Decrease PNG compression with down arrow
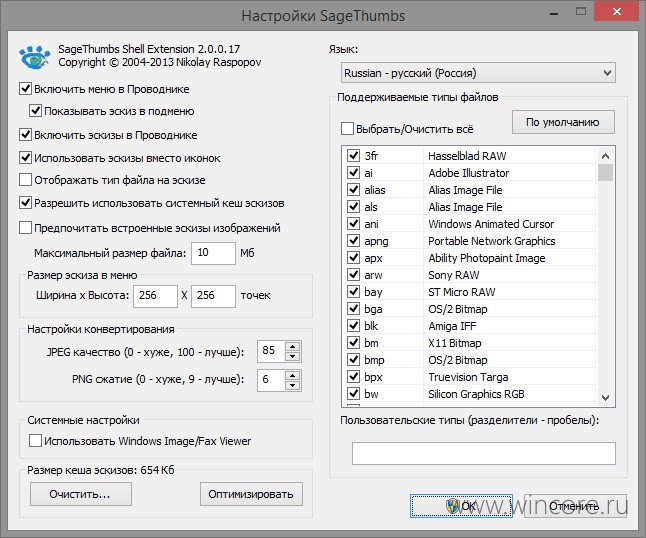Screen dimensions: 646x538 coord(293,386)
